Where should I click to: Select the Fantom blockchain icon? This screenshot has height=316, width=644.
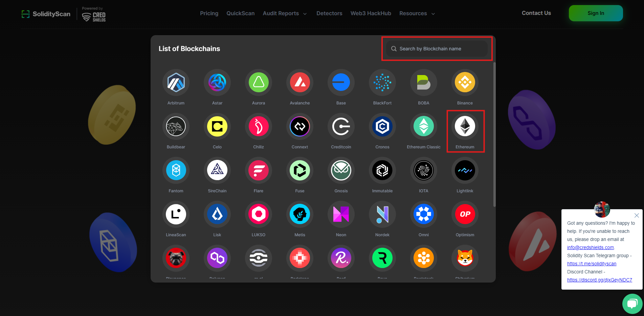pos(176,170)
